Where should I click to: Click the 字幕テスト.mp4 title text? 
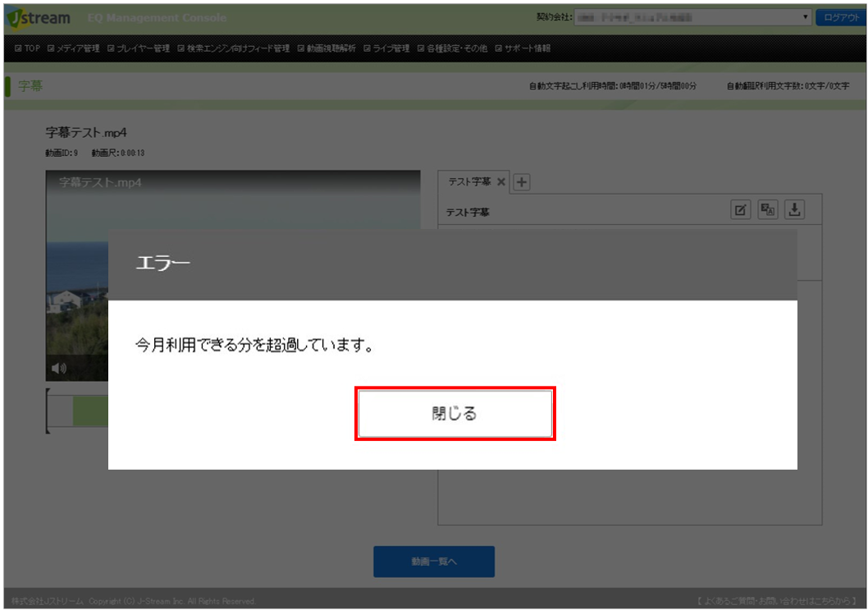coord(86,132)
